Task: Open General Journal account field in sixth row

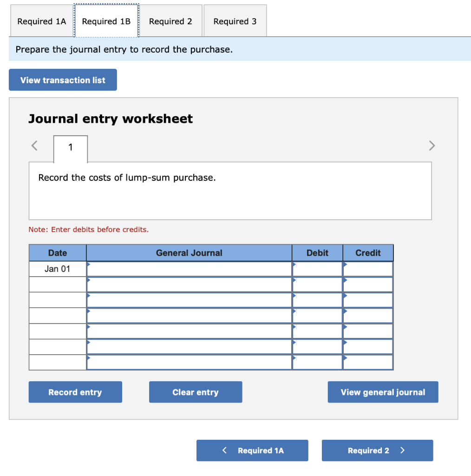Action: point(189,347)
